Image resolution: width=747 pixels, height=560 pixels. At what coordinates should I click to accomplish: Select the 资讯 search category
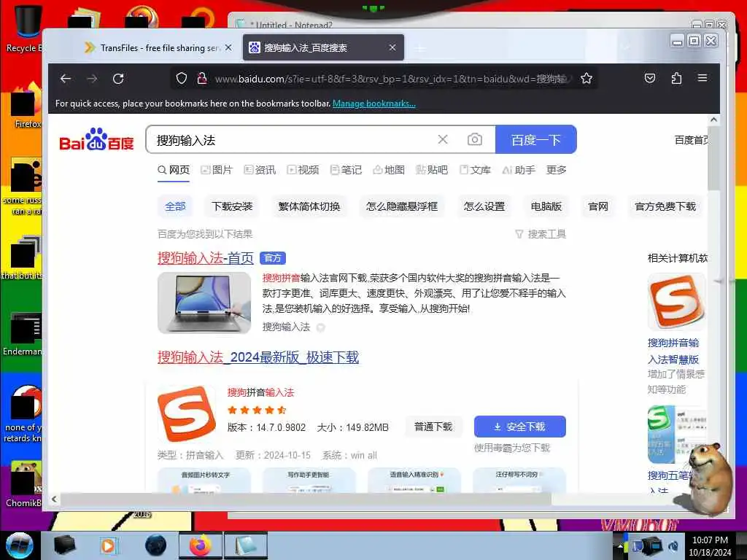coord(260,170)
